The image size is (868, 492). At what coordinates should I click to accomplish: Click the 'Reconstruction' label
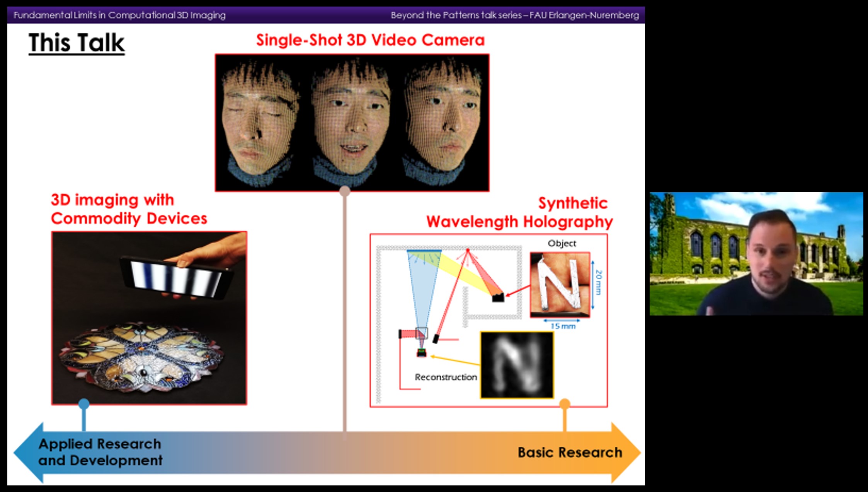click(x=446, y=377)
